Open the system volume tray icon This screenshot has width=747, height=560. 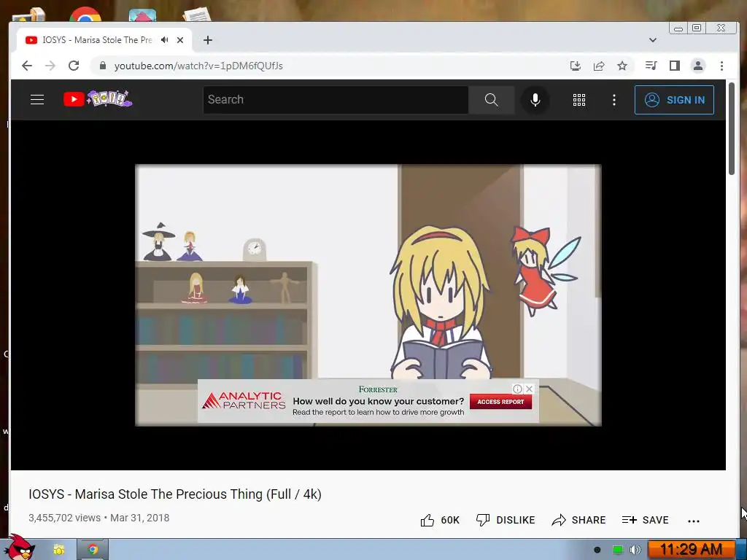pyautogui.click(x=635, y=550)
